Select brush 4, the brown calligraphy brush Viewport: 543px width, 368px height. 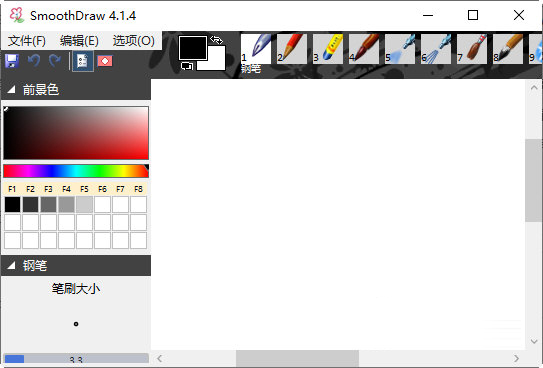[x=364, y=48]
